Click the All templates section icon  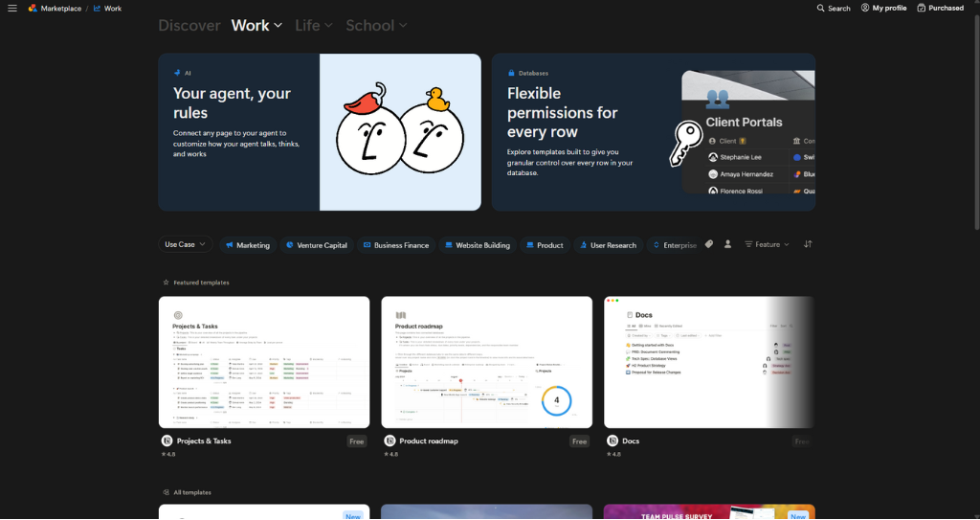166,492
